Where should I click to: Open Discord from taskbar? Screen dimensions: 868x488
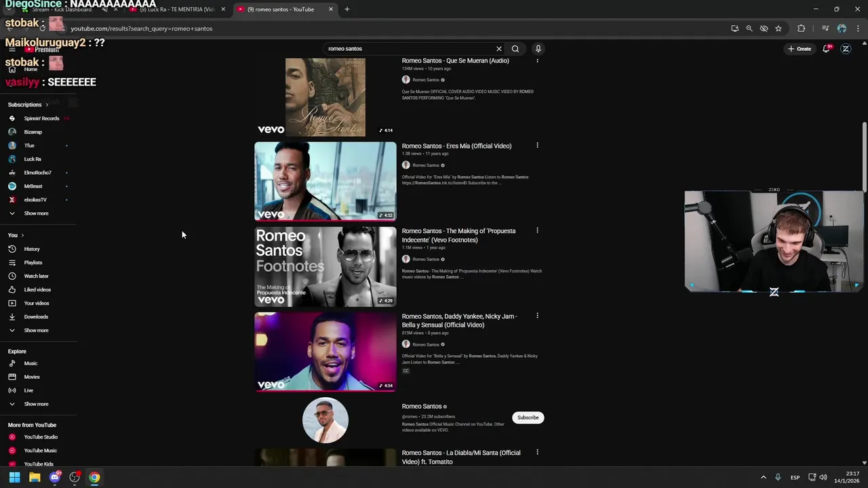coord(55,477)
